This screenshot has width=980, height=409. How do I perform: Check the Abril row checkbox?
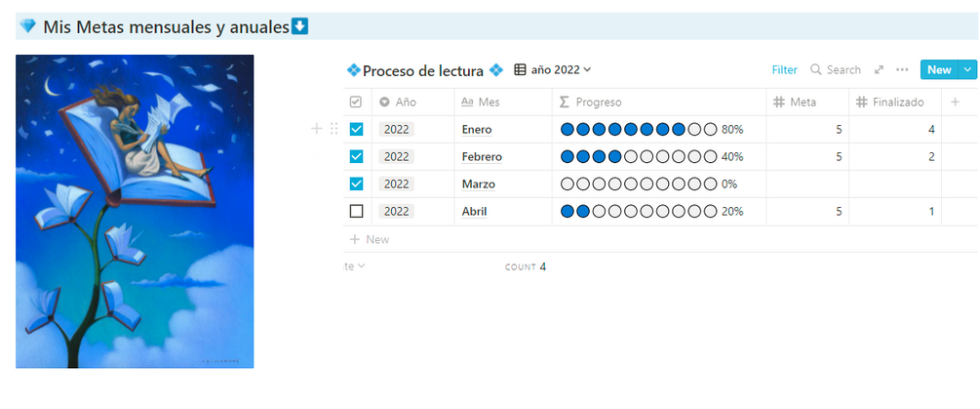[356, 211]
